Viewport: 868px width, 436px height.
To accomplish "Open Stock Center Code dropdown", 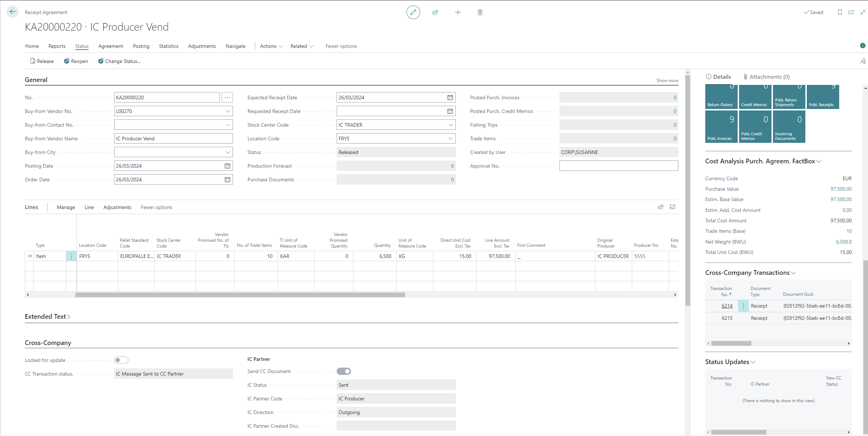I will [x=450, y=125].
